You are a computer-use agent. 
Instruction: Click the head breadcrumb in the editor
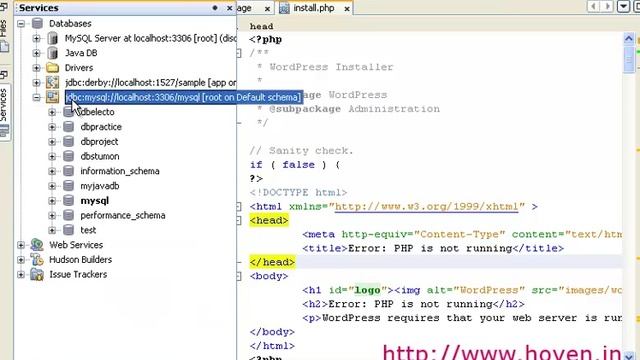pyautogui.click(x=261, y=27)
